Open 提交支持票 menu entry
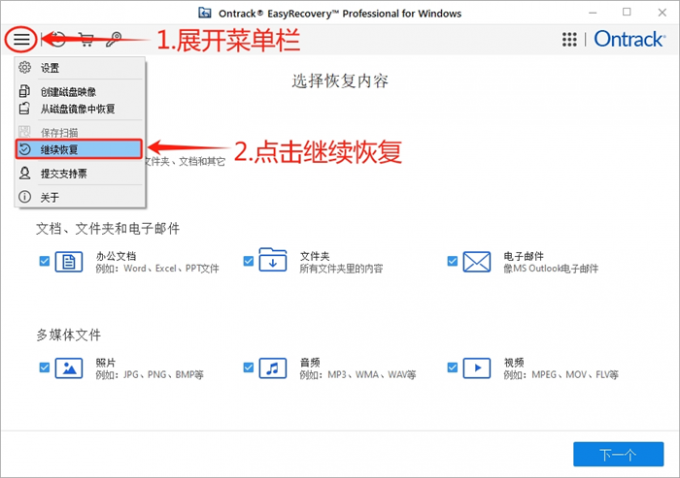680x478 pixels. click(x=80, y=174)
